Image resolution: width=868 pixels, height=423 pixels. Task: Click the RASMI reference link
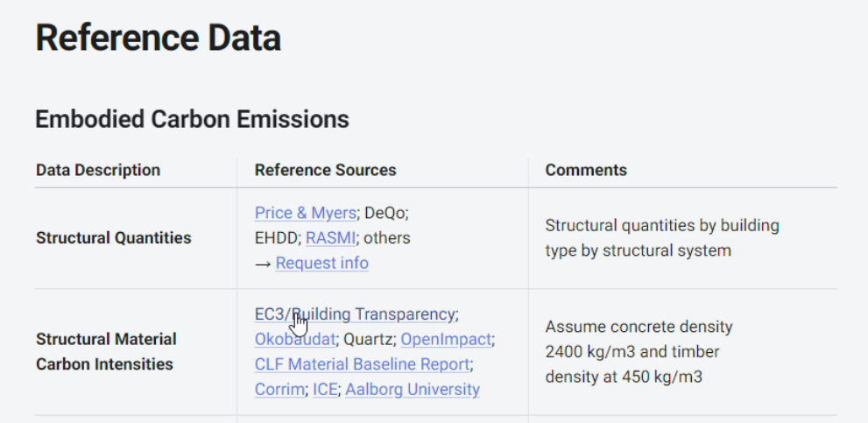[331, 237]
